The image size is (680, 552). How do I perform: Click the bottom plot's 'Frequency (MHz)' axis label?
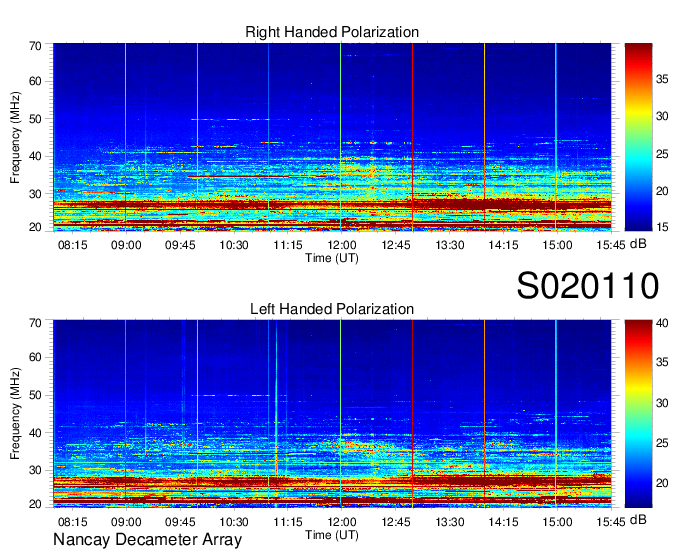click(x=15, y=414)
